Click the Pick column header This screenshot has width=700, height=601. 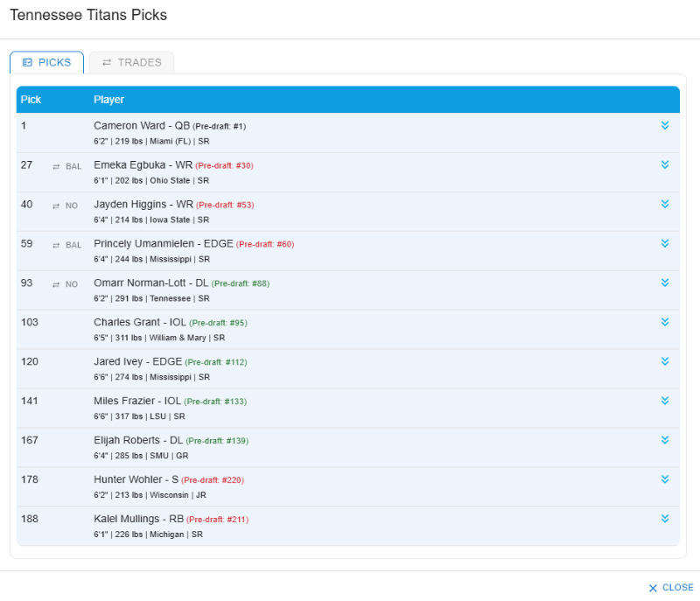click(x=31, y=100)
